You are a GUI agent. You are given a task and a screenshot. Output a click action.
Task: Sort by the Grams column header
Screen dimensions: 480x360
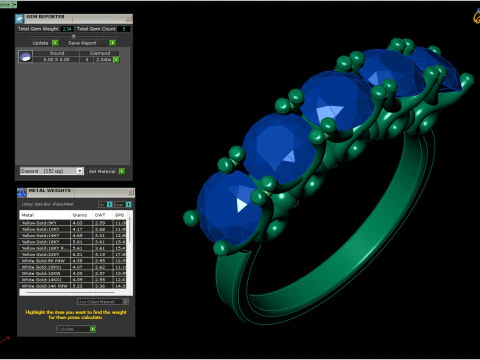coord(80,215)
